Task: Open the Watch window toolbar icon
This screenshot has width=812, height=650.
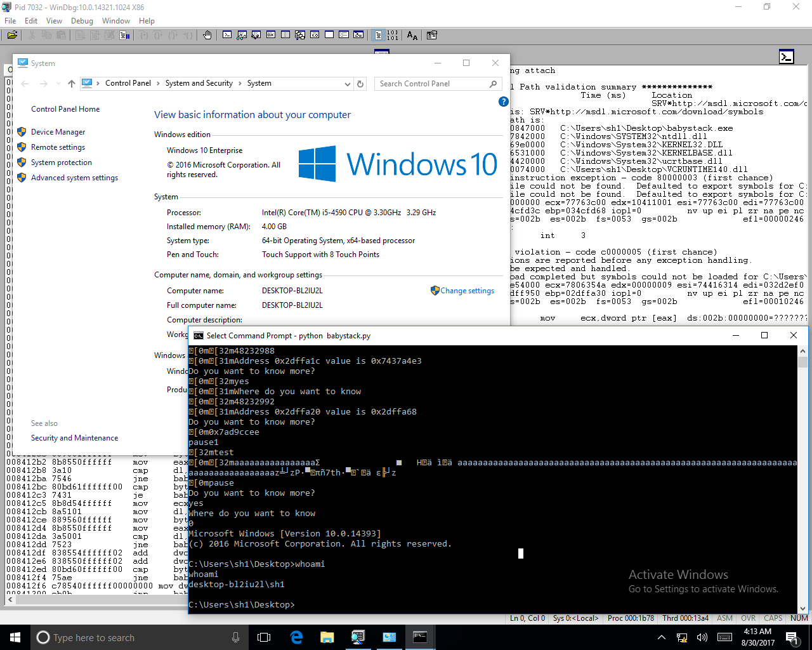Action: tap(242, 35)
